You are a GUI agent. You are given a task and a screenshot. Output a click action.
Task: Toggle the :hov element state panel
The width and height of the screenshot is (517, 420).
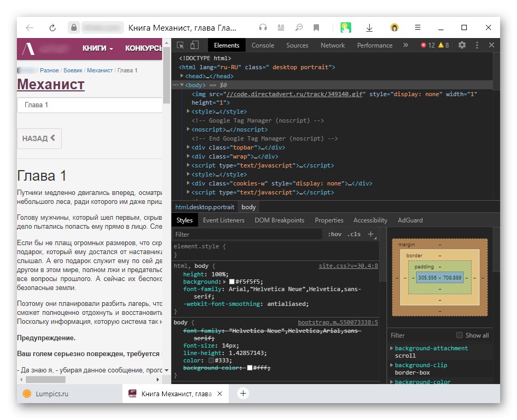[x=334, y=234]
